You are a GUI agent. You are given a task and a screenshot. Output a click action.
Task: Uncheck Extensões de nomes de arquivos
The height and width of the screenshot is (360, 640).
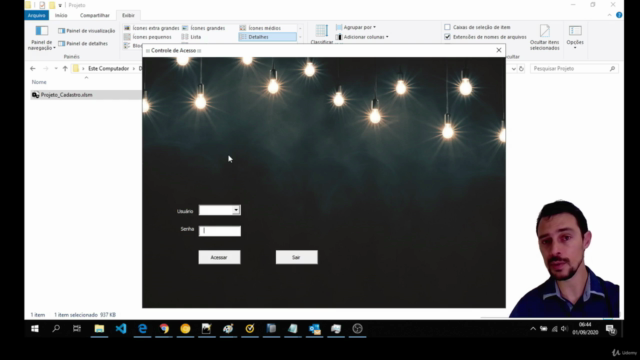(447, 37)
